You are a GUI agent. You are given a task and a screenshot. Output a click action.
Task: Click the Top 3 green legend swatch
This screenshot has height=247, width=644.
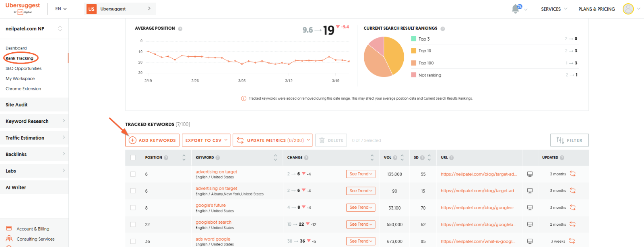coord(413,39)
